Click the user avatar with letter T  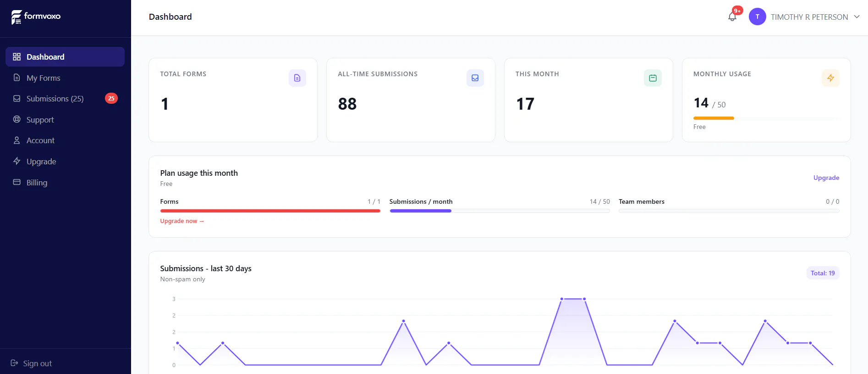[x=757, y=17]
